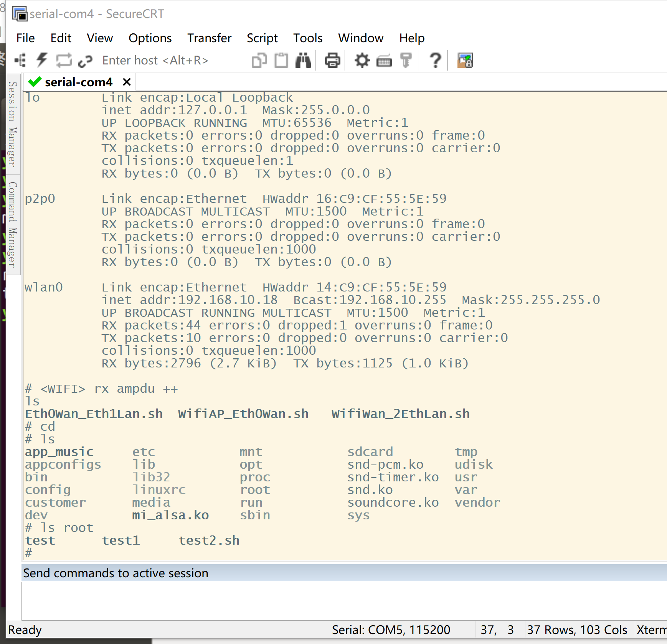667x644 pixels.
Task: Open Session Options gear icon
Action: [362, 60]
